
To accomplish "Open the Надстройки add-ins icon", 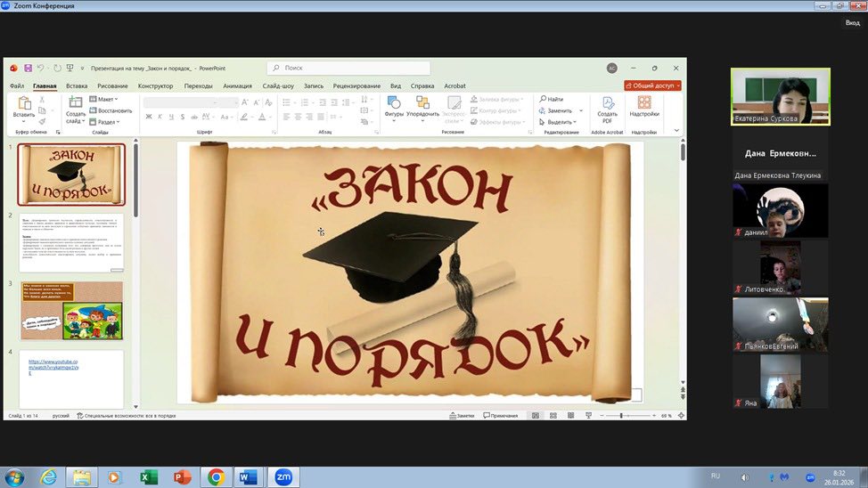I will point(644,104).
